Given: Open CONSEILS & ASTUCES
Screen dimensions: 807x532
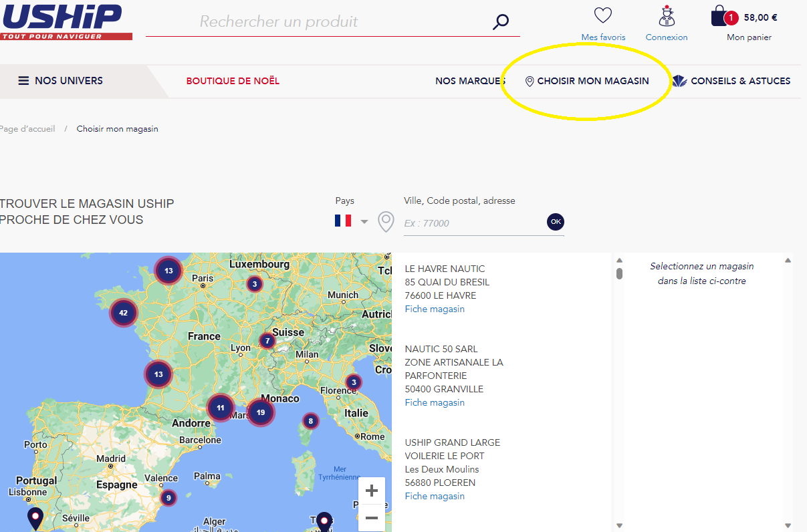Looking at the screenshot, I should (731, 81).
